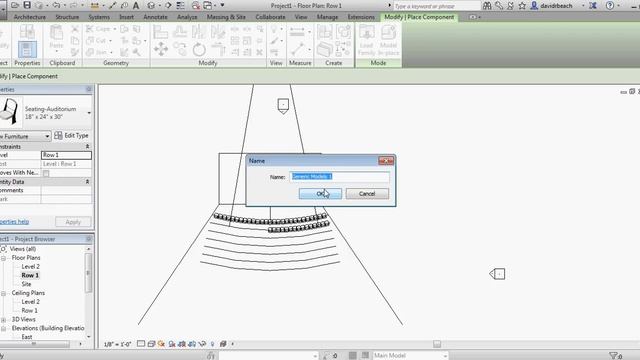Select the Align tool in Modify panel

click(160, 31)
